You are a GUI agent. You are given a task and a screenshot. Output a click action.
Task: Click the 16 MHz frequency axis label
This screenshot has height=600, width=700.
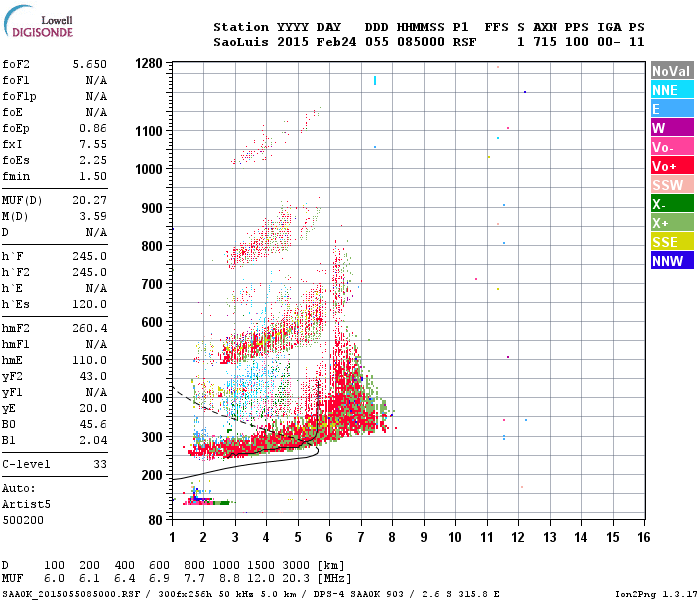(x=643, y=537)
